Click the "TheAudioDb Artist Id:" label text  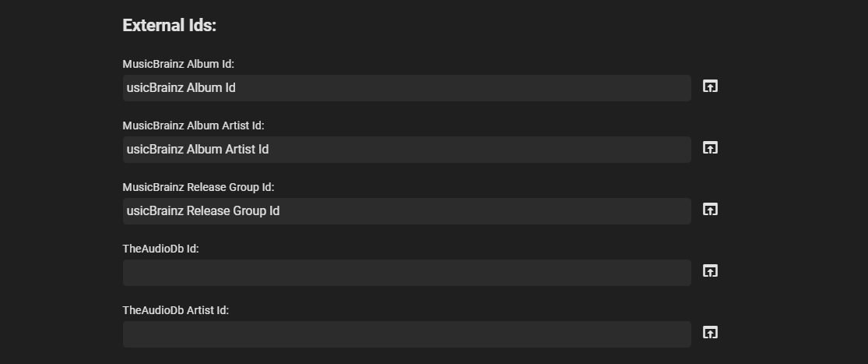tap(175, 310)
